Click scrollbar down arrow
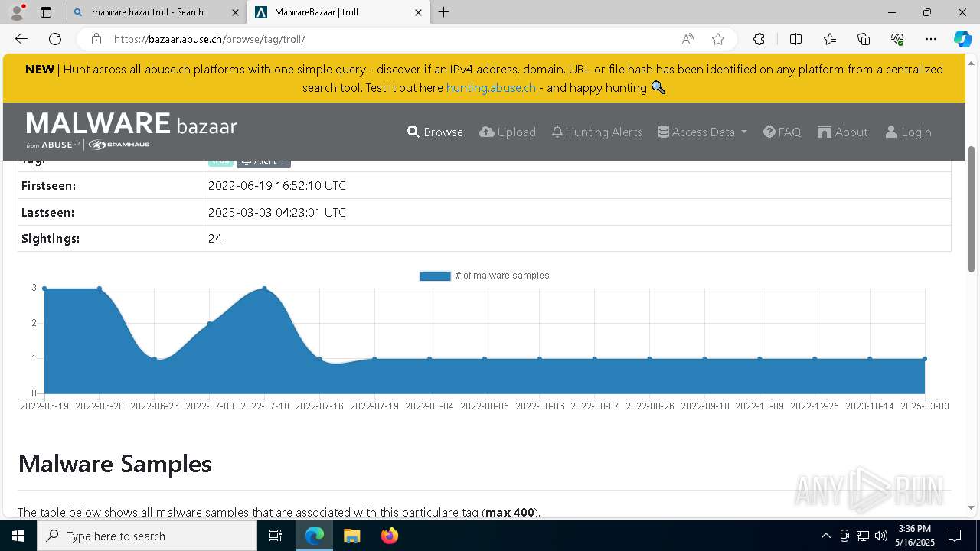980x551 pixels. click(972, 507)
